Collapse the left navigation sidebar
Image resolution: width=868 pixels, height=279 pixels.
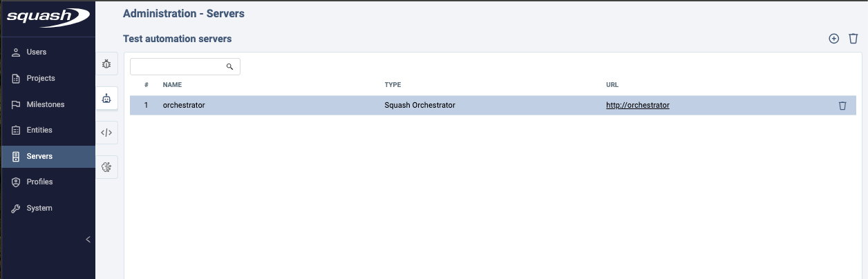click(88, 240)
